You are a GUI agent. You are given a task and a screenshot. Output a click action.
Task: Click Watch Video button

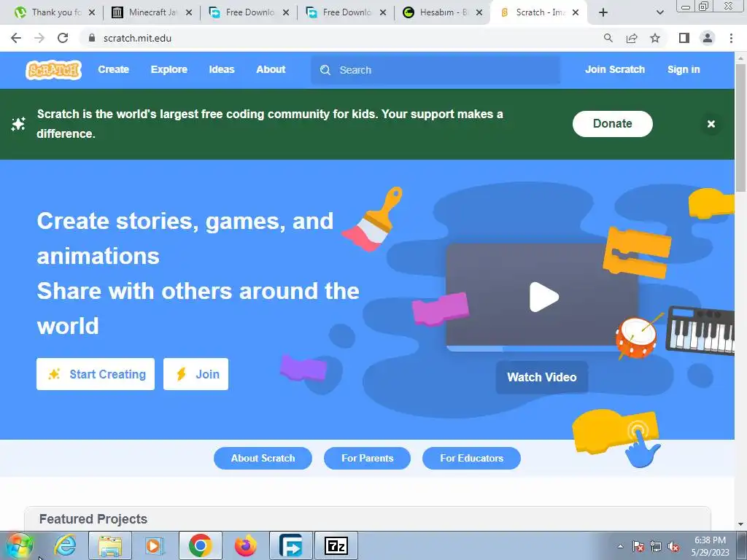tap(542, 377)
